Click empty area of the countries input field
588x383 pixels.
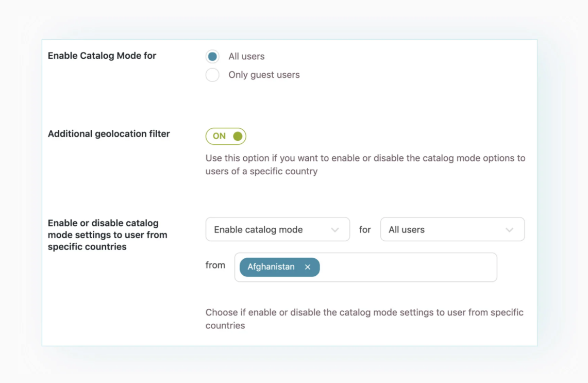click(x=407, y=267)
